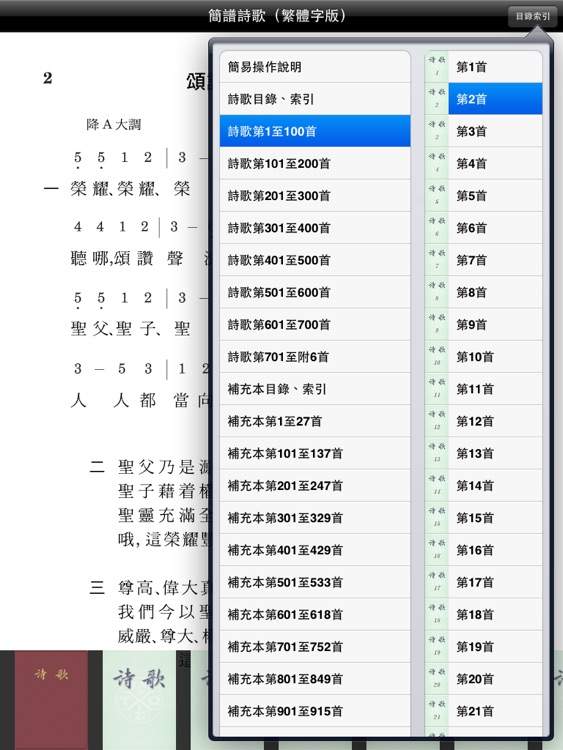
Task: Choose 詩歌第1至100首 range
Action: pos(315,131)
